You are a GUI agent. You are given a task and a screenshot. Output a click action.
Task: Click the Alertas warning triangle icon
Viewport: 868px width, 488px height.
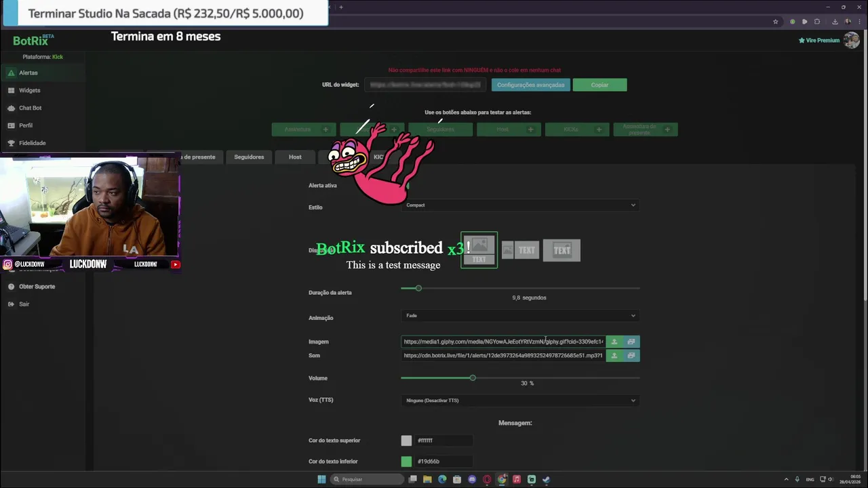pos(11,73)
